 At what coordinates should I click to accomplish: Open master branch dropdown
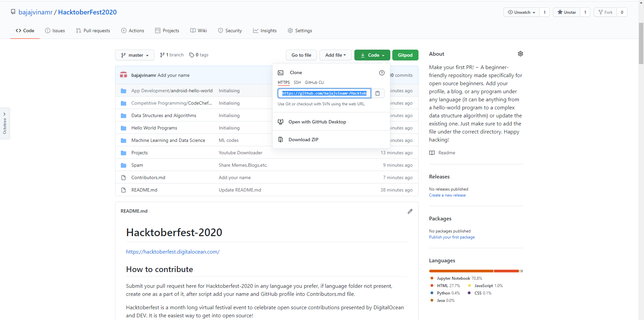135,55
